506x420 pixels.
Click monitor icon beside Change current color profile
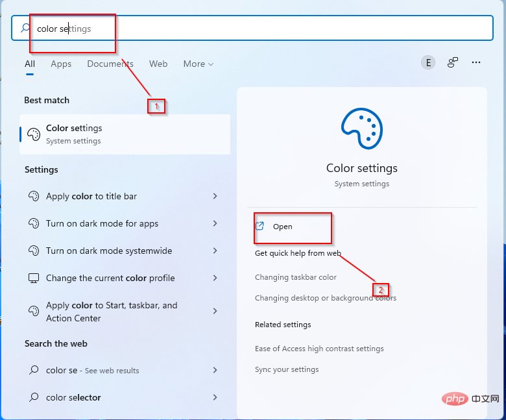click(34, 278)
